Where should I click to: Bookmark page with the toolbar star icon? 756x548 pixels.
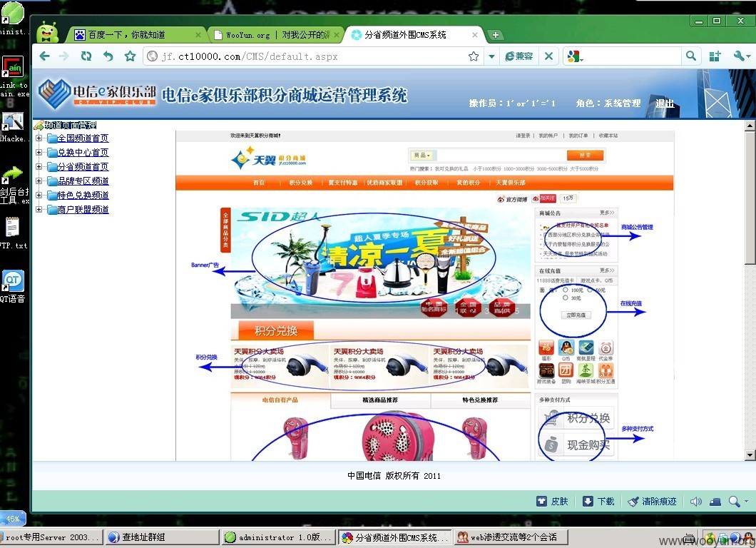pyautogui.click(x=130, y=56)
